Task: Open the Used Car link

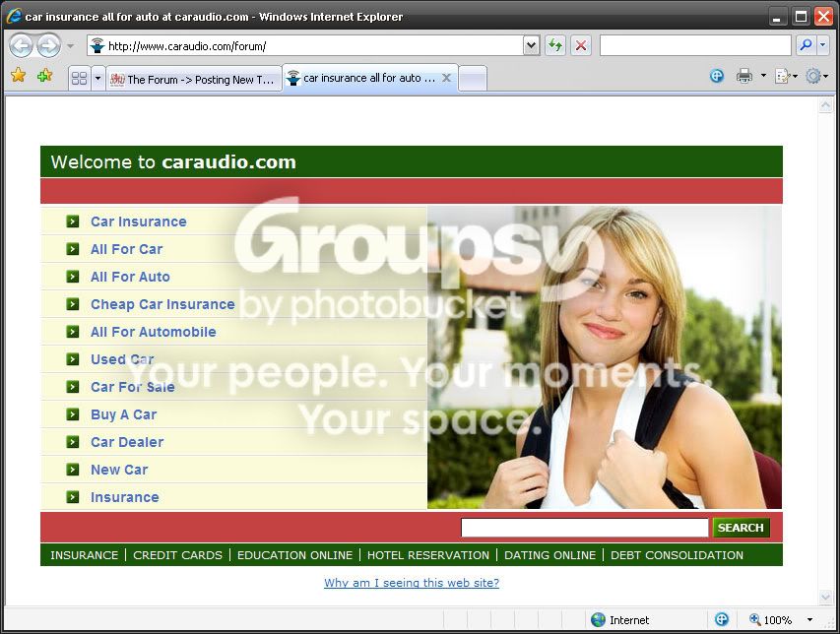Action: coord(122,359)
